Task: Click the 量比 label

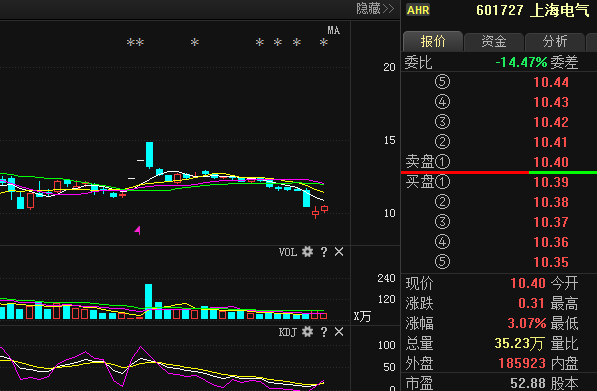Action: tap(565, 344)
